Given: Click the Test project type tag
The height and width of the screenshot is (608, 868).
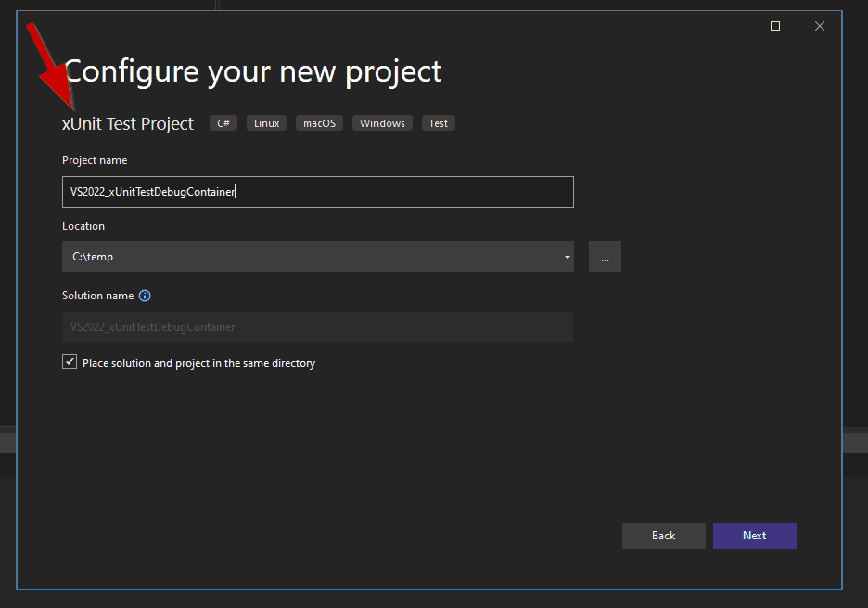Looking at the screenshot, I should (x=439, y=123).
